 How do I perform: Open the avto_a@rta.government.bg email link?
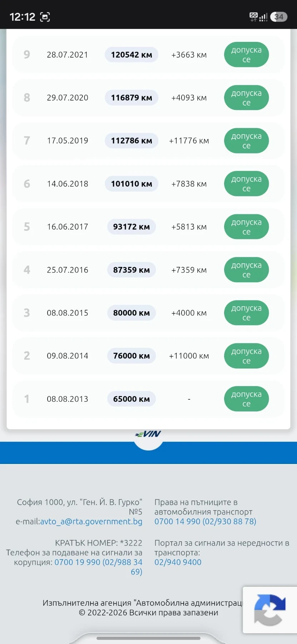(x=91, y=522)
